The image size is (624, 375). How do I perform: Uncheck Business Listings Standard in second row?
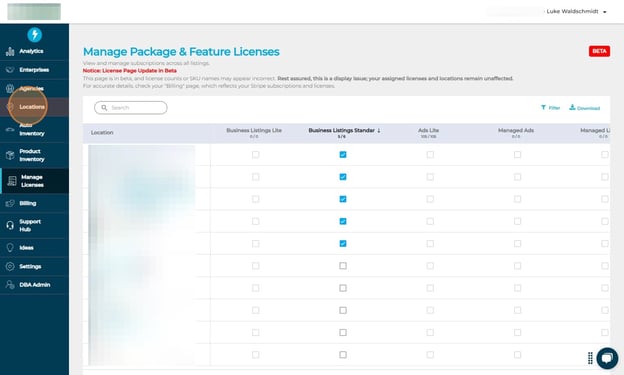[x=343, y=177]
